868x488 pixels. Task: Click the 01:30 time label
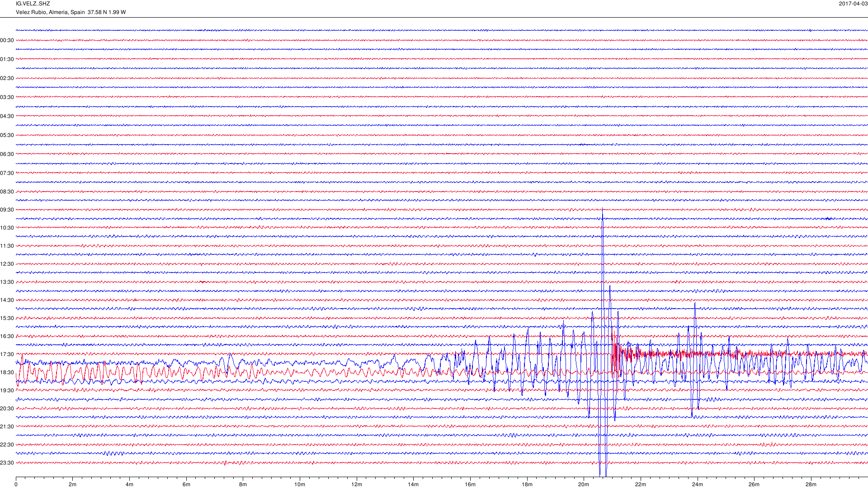tap(7, 59)
